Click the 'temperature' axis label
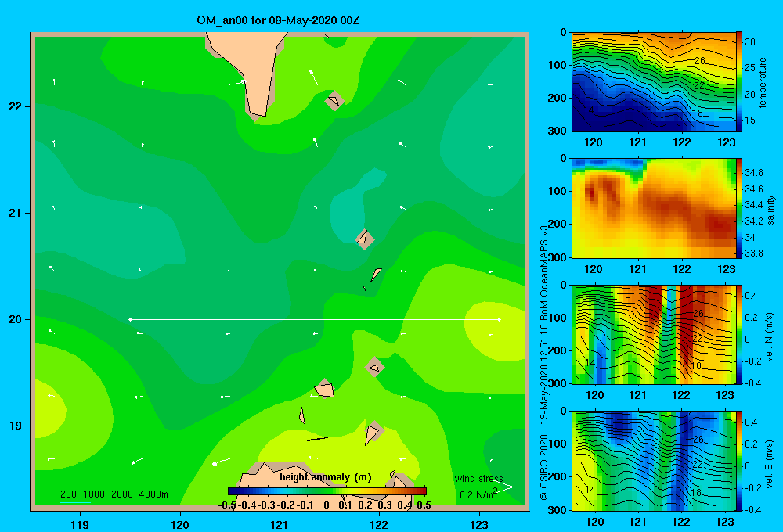The width and height of the screenshot is (783, 532). 763,82
